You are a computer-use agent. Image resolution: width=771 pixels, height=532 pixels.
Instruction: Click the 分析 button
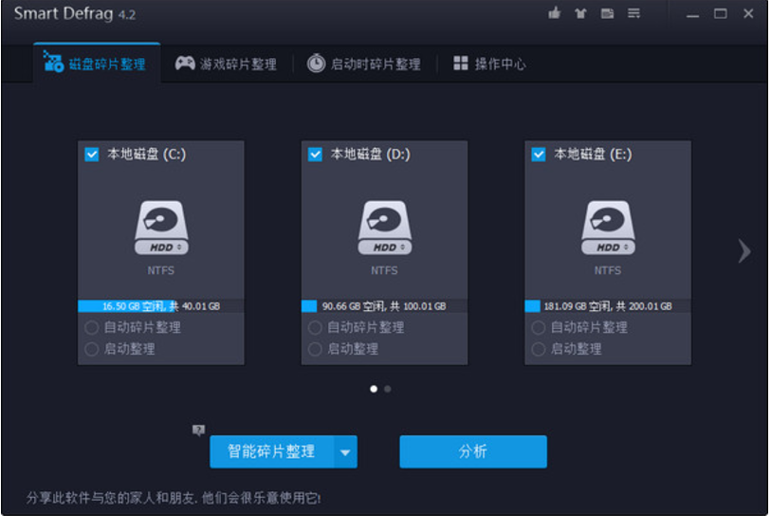click(473, 451)
